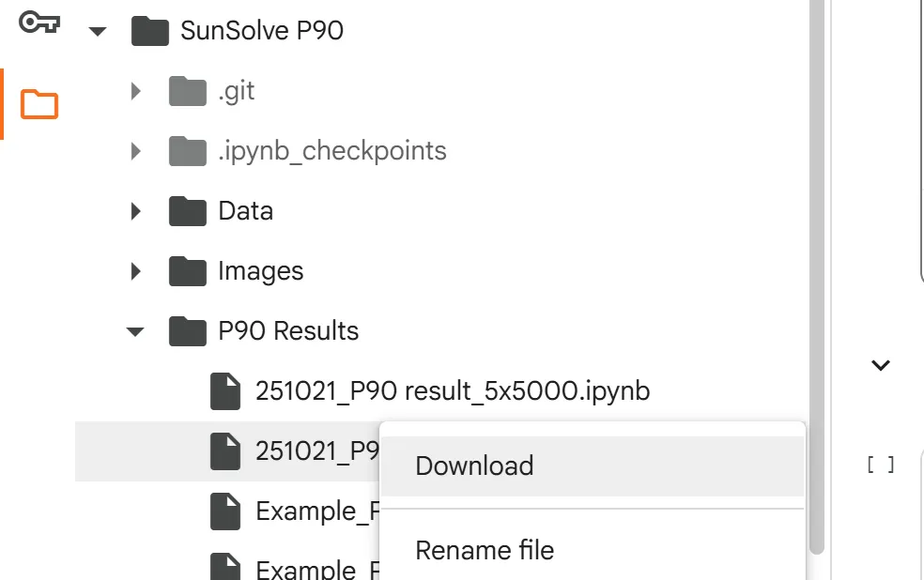
Task: Expand the Data folder arrow
Action: pos(136,211)
